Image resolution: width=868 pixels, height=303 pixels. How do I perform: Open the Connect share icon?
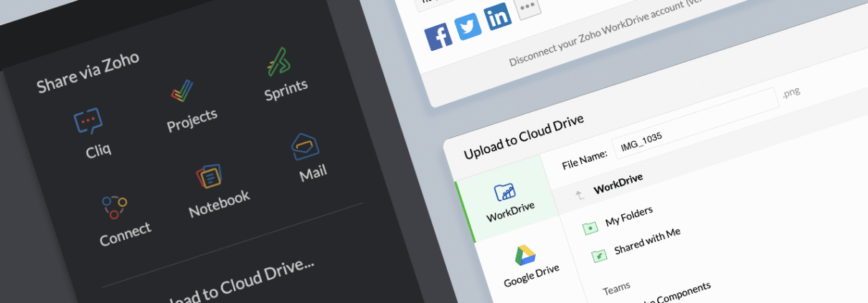pos(115,207)
